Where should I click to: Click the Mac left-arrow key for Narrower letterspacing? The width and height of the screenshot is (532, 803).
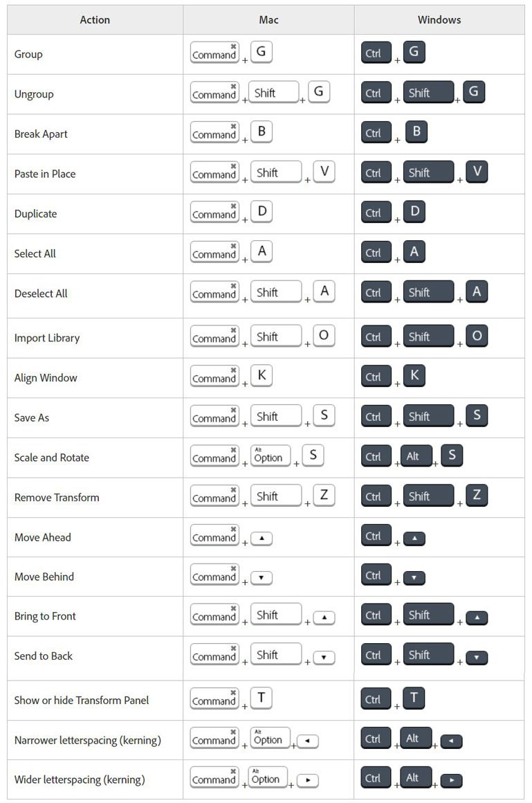308,741
